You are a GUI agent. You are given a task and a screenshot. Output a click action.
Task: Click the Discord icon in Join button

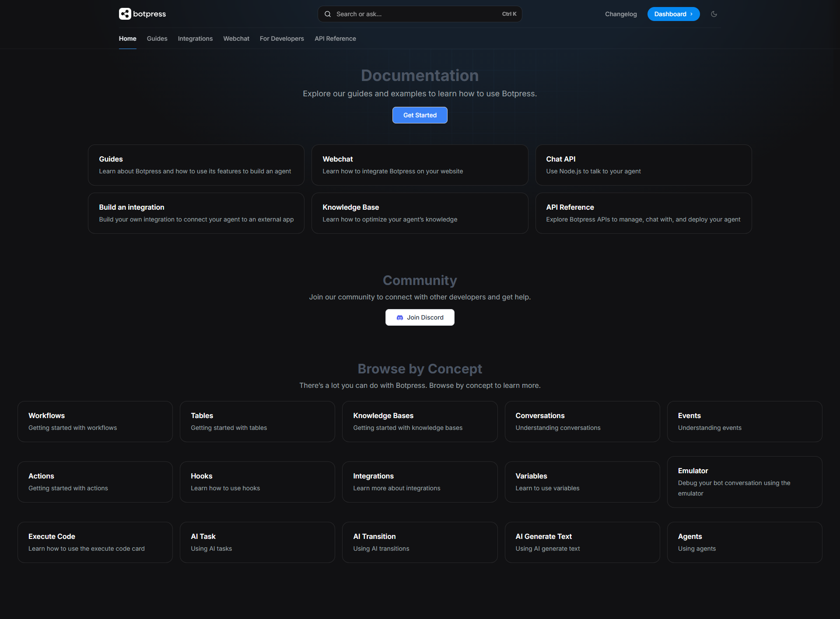tap(400, 317)
